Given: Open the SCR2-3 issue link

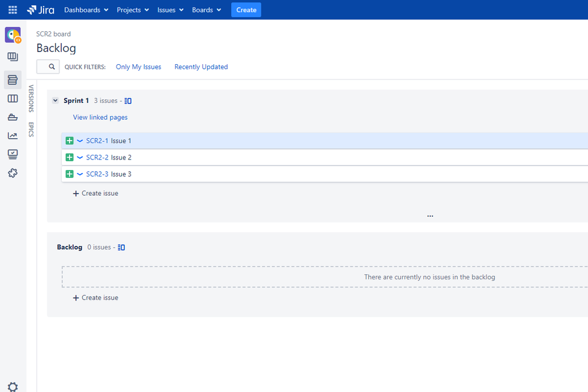Looking at the screenshot, I should point(97,174).
